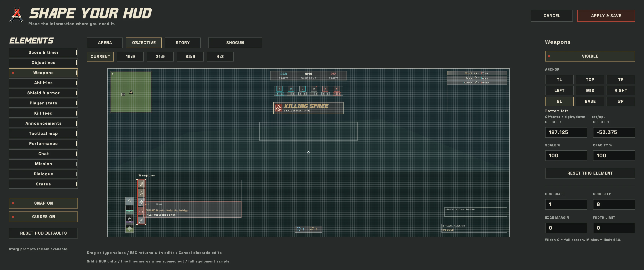
Task: Click RESET THIS ELEMENT button
Action: tap(590, 173)
